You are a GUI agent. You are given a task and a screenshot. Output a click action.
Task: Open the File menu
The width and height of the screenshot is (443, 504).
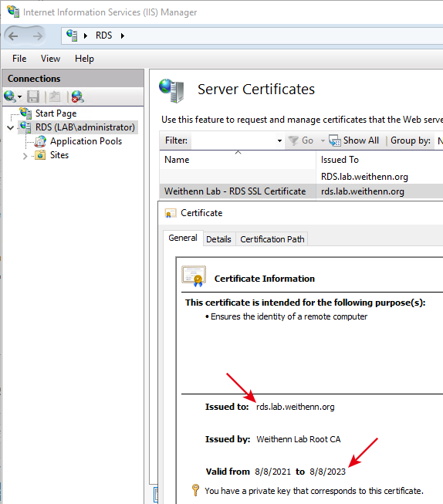tap(19, 59)
